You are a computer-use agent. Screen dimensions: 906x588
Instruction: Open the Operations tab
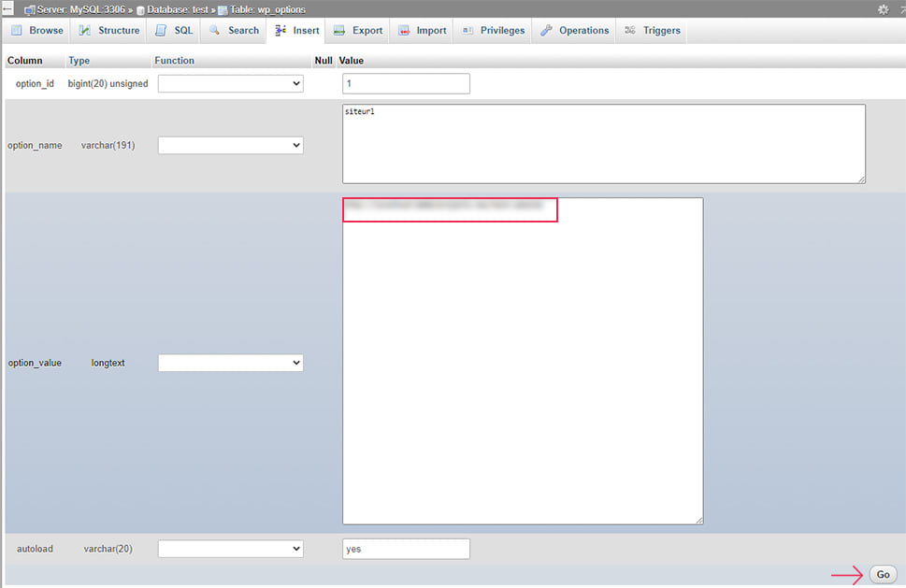[575, 30]
